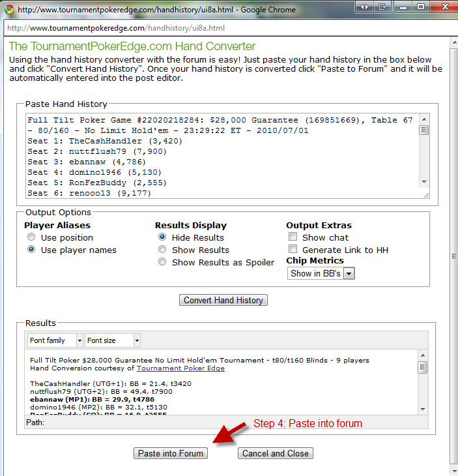Click the results editor scroll-down arrow
This screenshot has height=476, width=458.
point(423,409)
